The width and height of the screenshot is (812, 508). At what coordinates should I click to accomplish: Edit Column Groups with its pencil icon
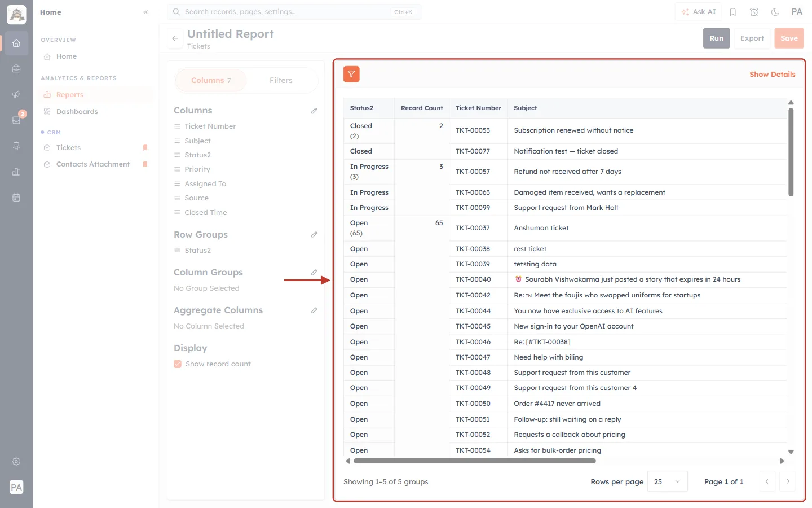click(314, 272)
